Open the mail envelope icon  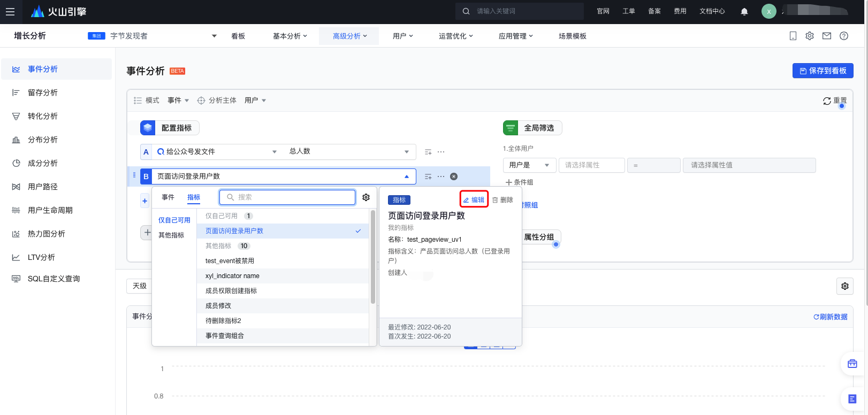click(x=827, y=36)
